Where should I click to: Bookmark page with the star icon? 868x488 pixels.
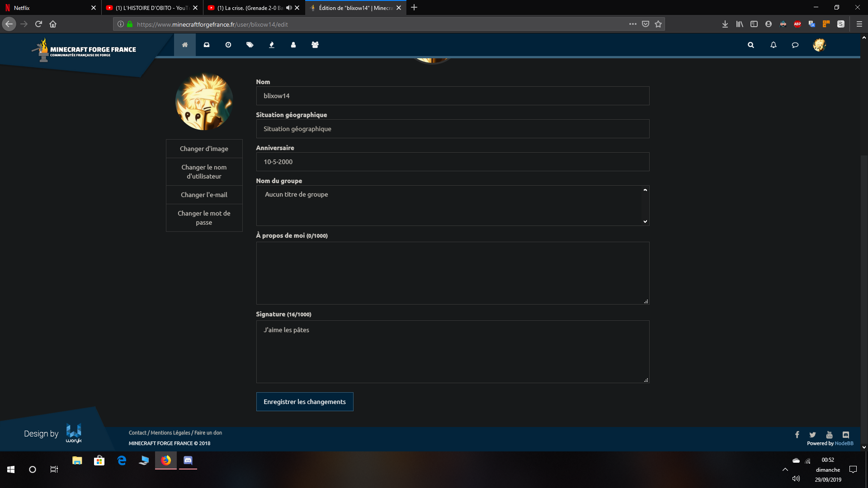[658, 24]
